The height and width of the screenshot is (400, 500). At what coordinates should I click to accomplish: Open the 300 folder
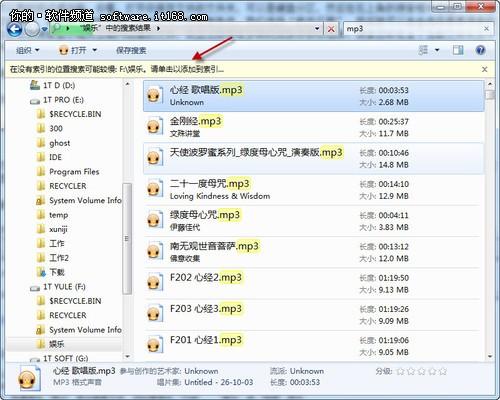(x=56, y=128)
